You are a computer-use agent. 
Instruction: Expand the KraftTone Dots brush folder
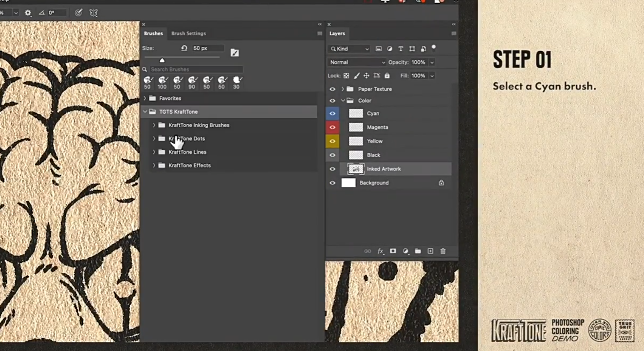154,139
